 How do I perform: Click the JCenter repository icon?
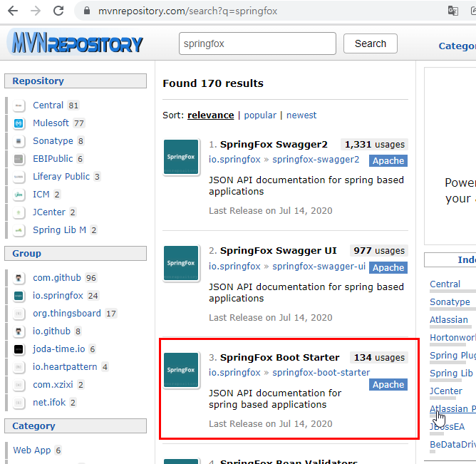(19, 212)
